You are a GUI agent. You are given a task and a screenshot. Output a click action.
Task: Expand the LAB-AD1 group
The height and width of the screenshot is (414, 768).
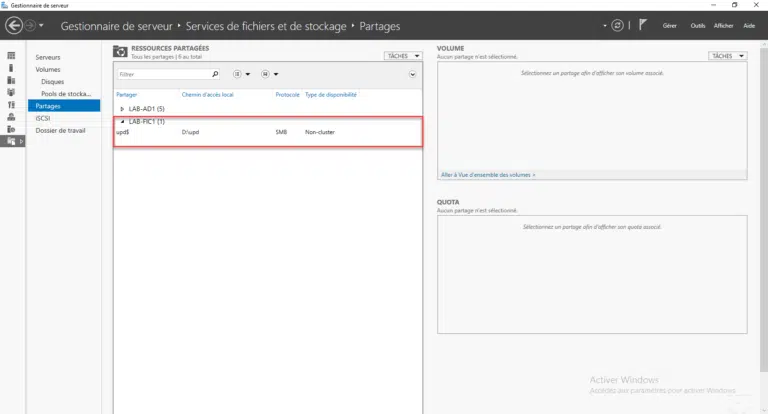point(122,108)
